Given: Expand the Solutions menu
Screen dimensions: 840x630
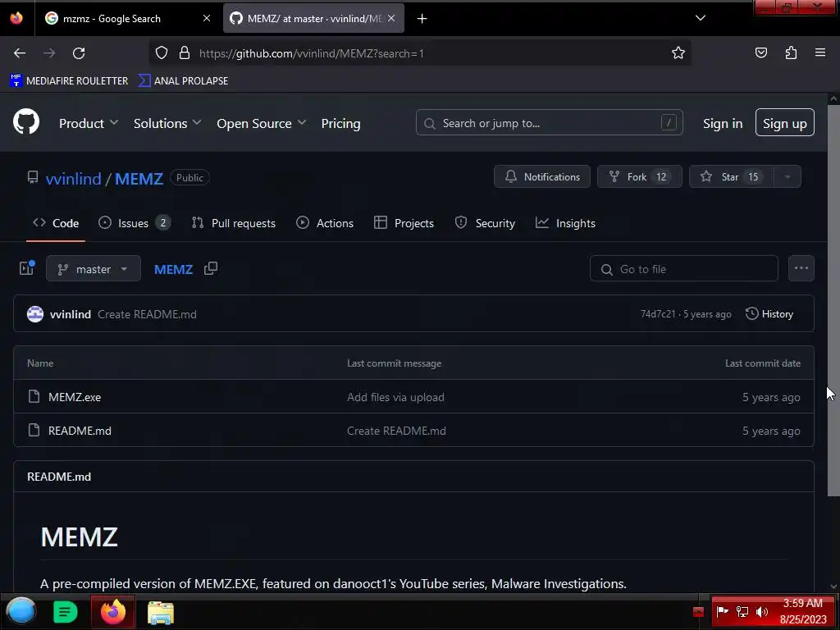Looking at the screenshot, I should click(x=167, y=123).
